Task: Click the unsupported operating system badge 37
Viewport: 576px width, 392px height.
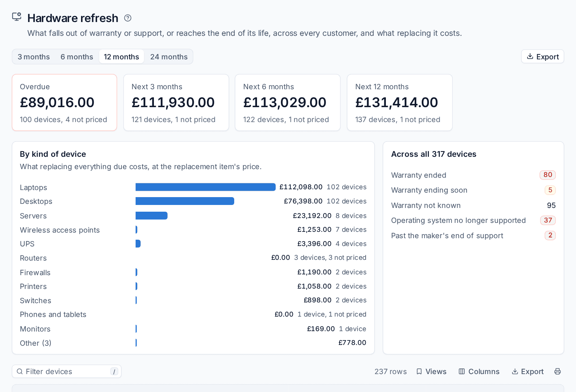Action: point(548,220)
